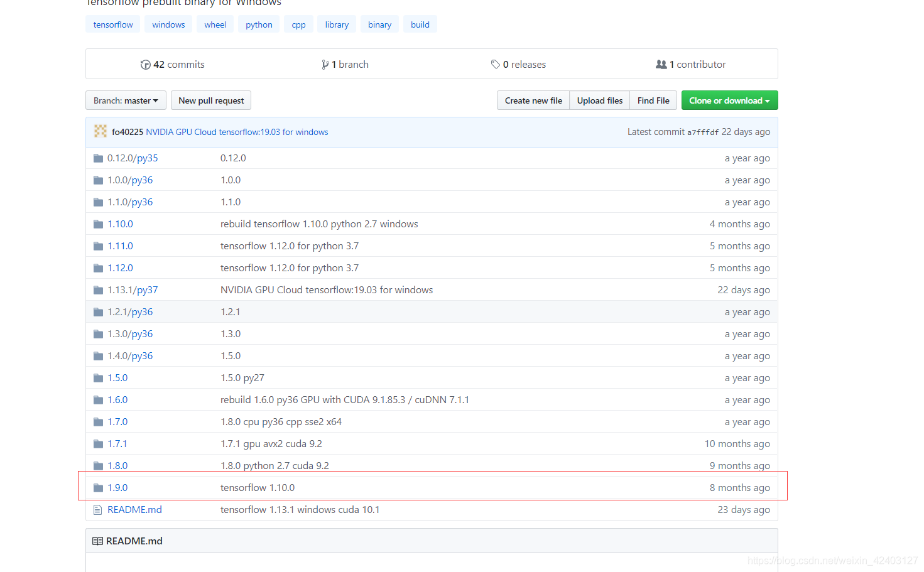This screenshot has width=924, height=572.
Task: Select the cpp topic tag
Action: pos(299,24)
